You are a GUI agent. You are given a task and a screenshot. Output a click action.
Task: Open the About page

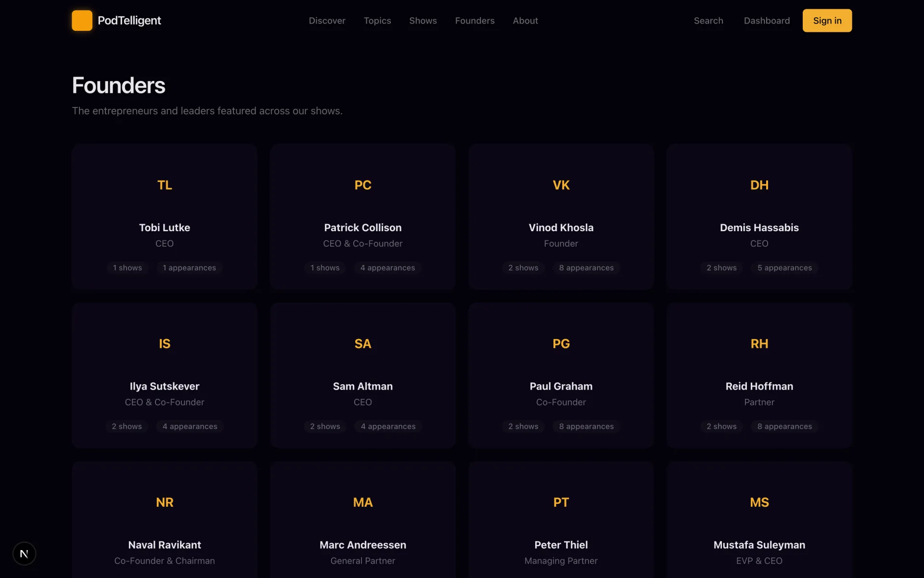tap(525, 21)
